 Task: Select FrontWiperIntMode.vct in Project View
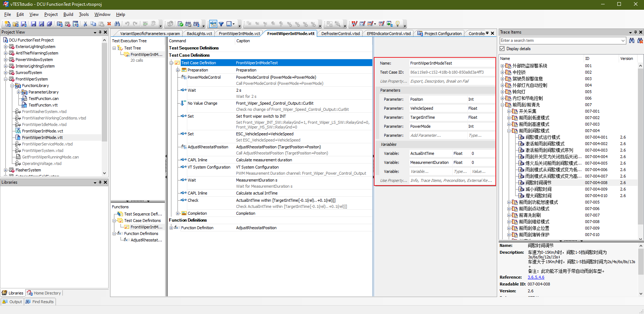point(43,131)
